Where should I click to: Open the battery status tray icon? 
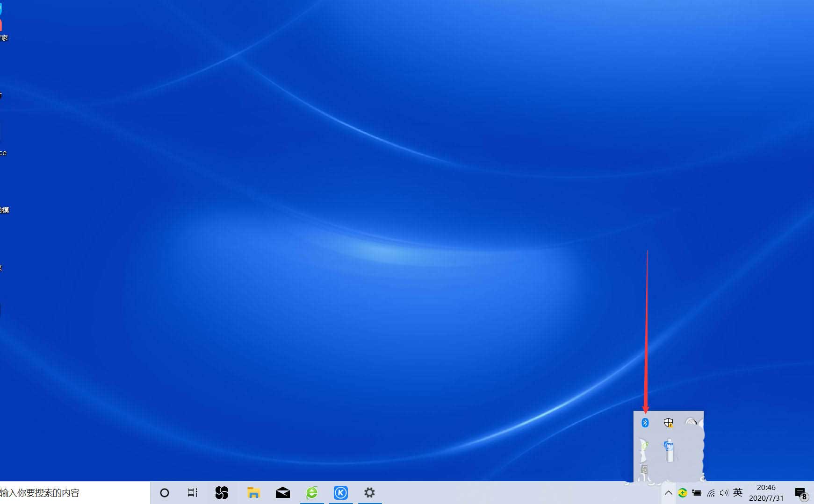coord(697,493)
